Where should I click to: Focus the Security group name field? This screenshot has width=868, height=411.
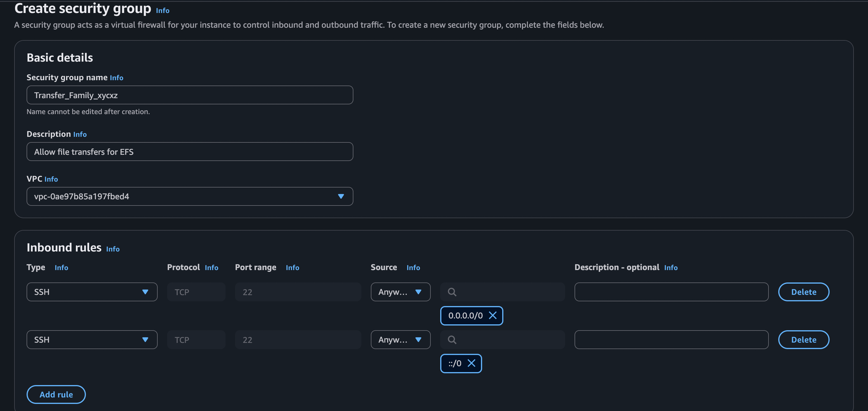point(190,95)
